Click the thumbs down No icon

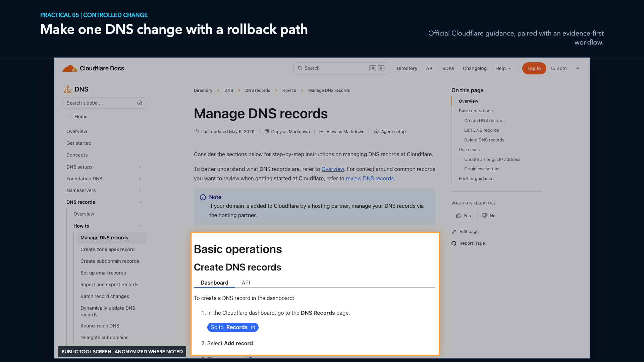coord(485,216)
